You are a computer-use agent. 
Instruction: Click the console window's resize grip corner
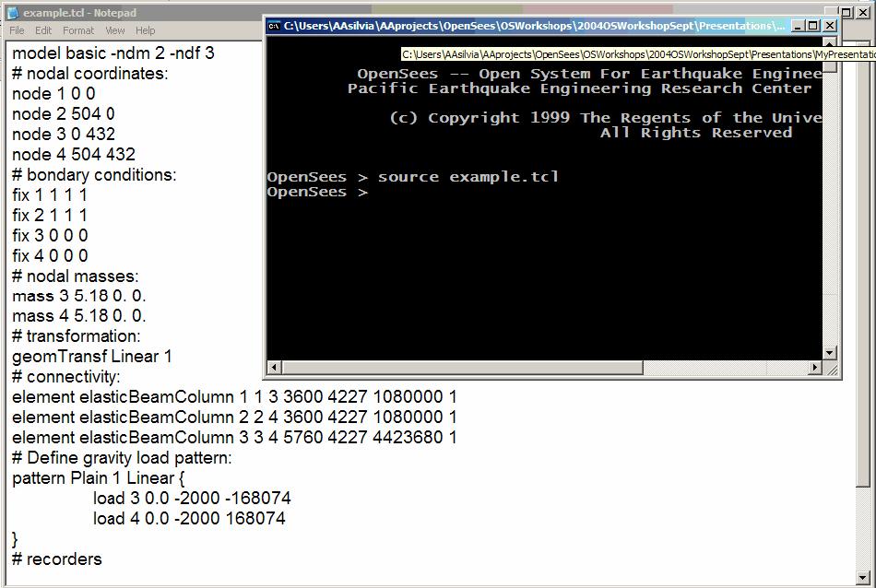coord(832,369)
